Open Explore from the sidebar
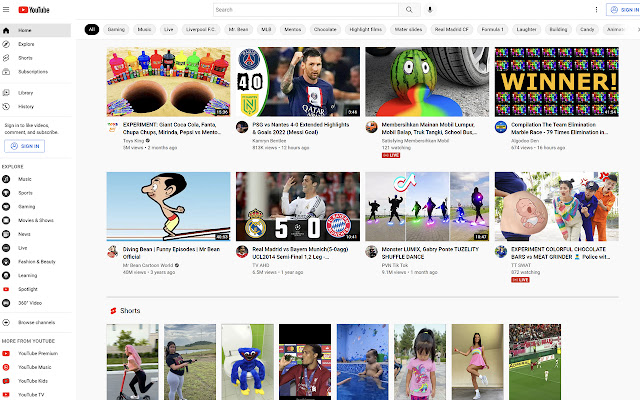Image resolution: width=640 pixels, height=400 pixels. [36, 44]
